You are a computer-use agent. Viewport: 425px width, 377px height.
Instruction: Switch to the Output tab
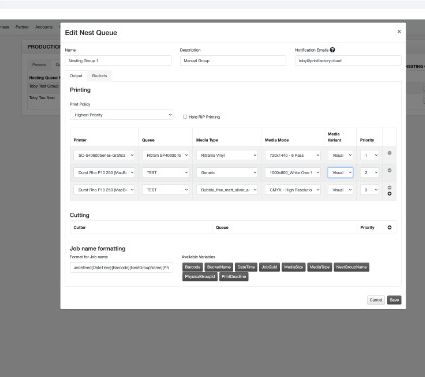(x=76, y=76)
